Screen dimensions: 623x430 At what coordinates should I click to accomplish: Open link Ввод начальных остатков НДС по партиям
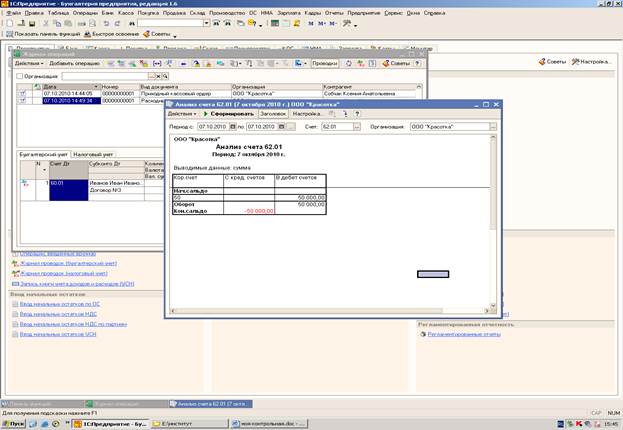click(x=74, y=324)
